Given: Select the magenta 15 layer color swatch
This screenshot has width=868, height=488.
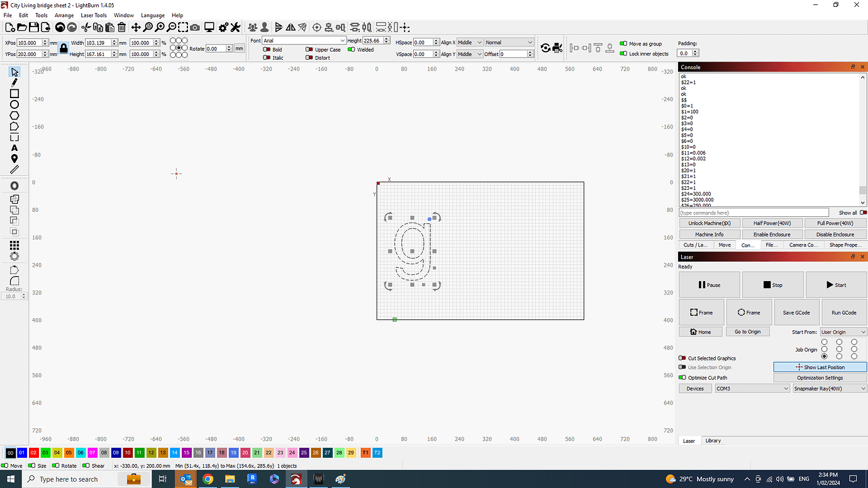Looking at the screenshot, I should (186, 452).
